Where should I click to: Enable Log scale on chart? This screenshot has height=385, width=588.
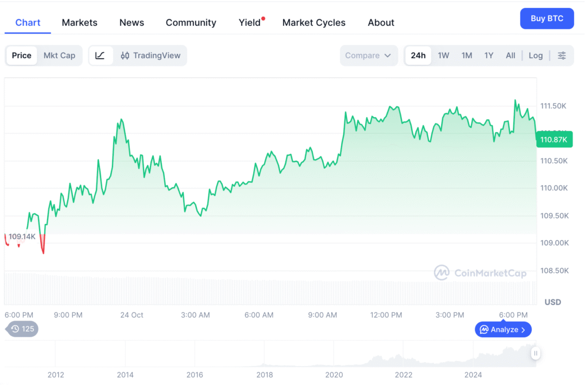(x=535, y=56)
